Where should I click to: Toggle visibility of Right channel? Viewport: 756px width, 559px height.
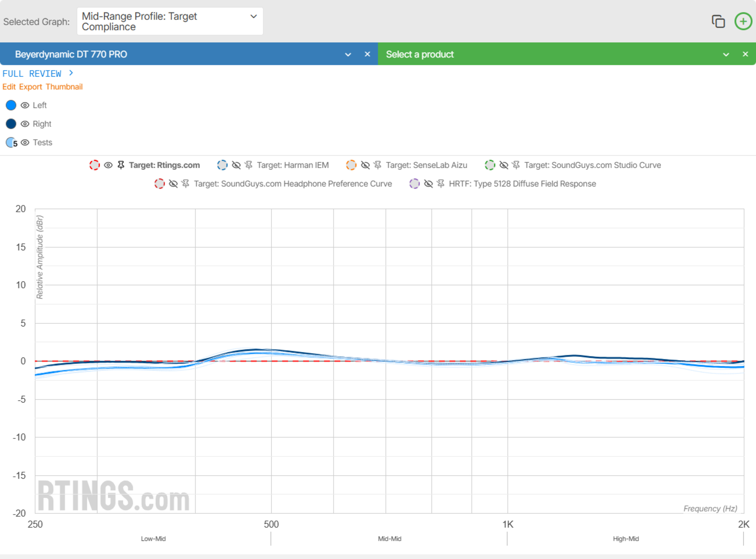coord(25,124)
